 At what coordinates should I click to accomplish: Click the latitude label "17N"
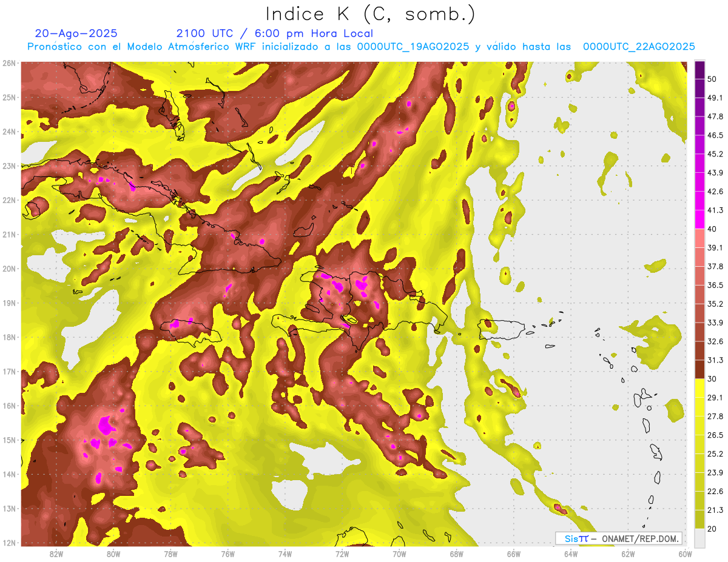click(x=9, y=371)
